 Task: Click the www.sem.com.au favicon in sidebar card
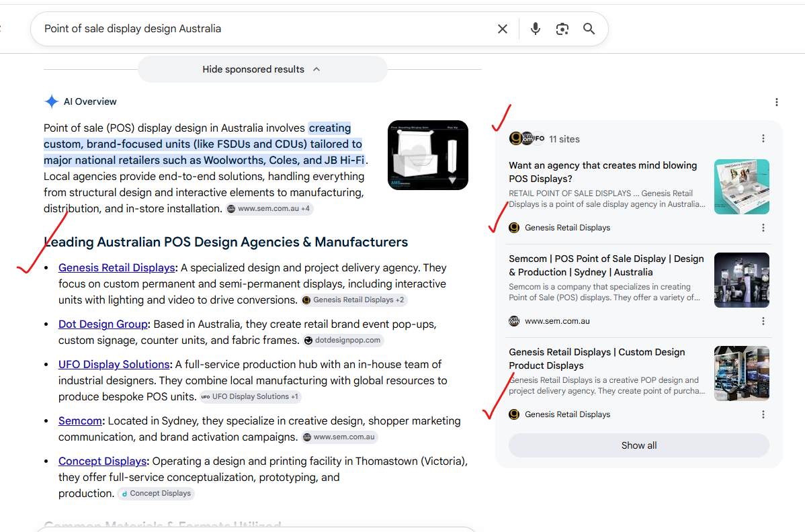(x=514, y=321)
